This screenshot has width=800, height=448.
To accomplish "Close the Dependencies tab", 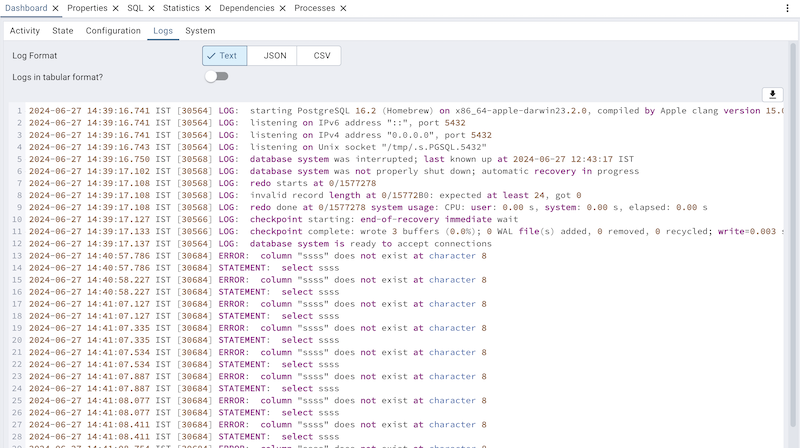I will (x=283, y=8).
